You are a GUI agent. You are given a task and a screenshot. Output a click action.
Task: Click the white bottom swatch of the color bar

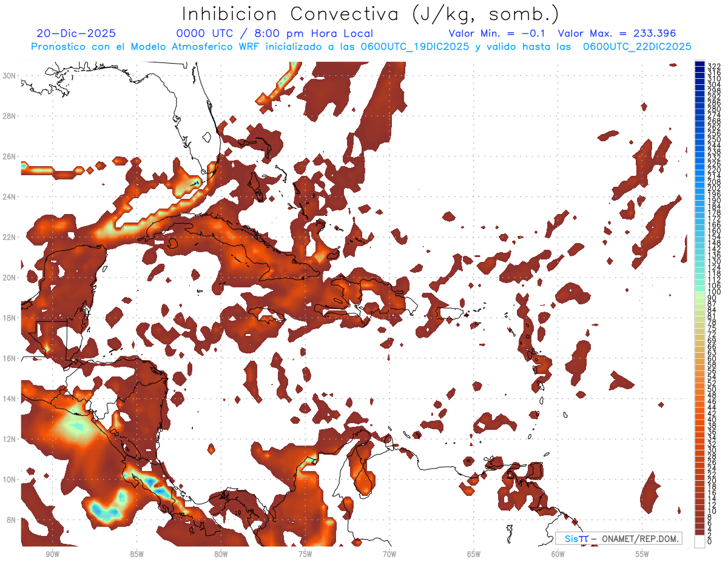tap(700, 541)
